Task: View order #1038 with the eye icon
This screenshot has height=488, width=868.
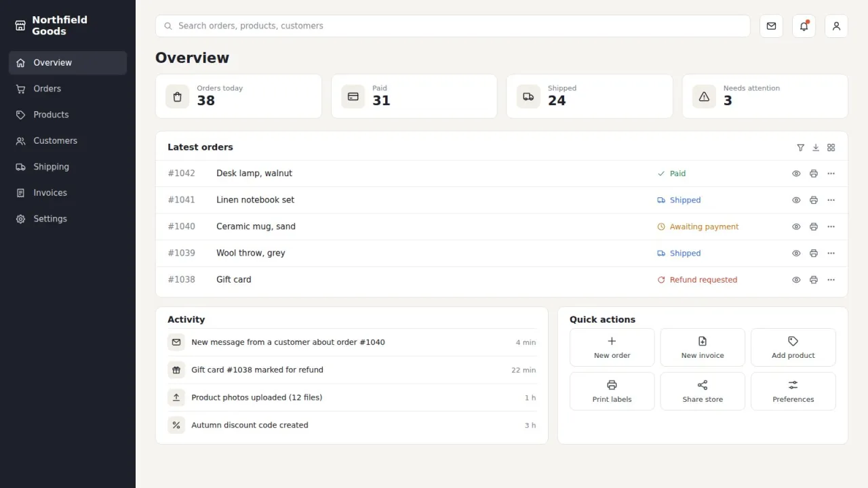Action: tap(796, 279)
